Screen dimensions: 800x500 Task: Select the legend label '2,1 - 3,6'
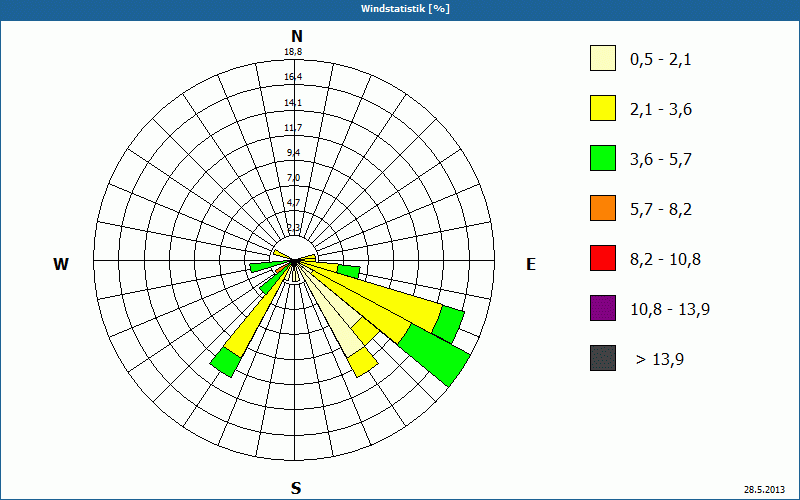[661, 110]
